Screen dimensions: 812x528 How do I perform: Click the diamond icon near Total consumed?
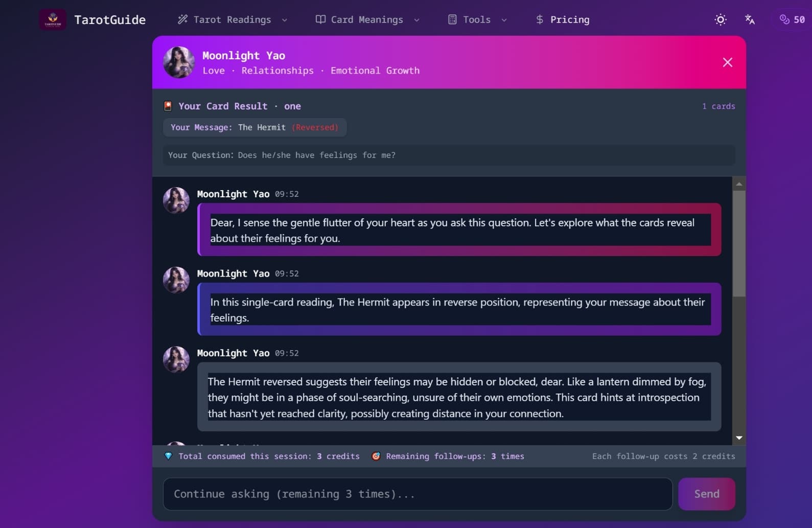coord(169,456)
